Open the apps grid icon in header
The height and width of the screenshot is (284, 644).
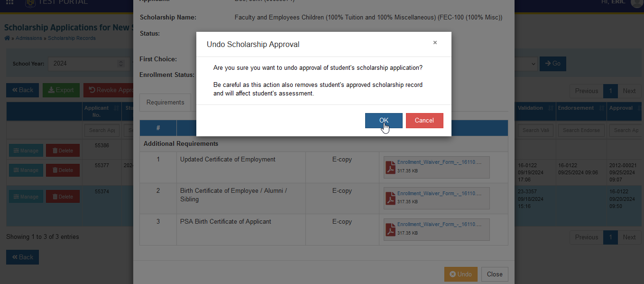coord(9,2)
